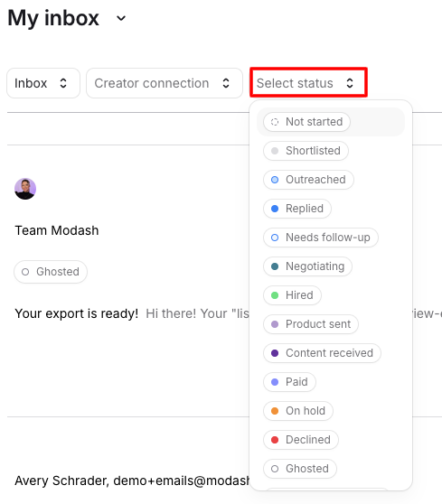The width and height of the screenshot is (442, 504).
Task: Expand the My inbox title chevron
Action: tap(121, 18)
